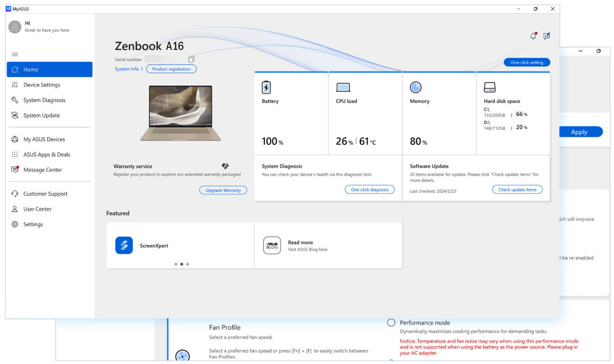
Task: Open ASUS Blog icon
Action: (x=272, y=245)
